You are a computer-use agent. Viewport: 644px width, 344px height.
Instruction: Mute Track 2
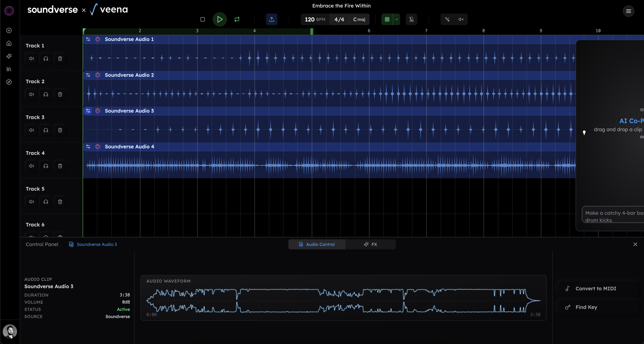[x=32, y=94]
